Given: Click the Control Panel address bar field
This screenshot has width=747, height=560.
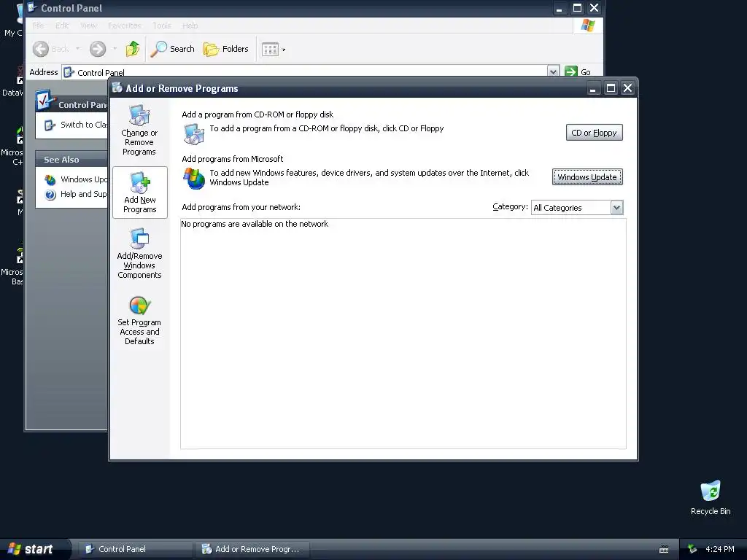Looking at the screenshot, I should point(311,72).
